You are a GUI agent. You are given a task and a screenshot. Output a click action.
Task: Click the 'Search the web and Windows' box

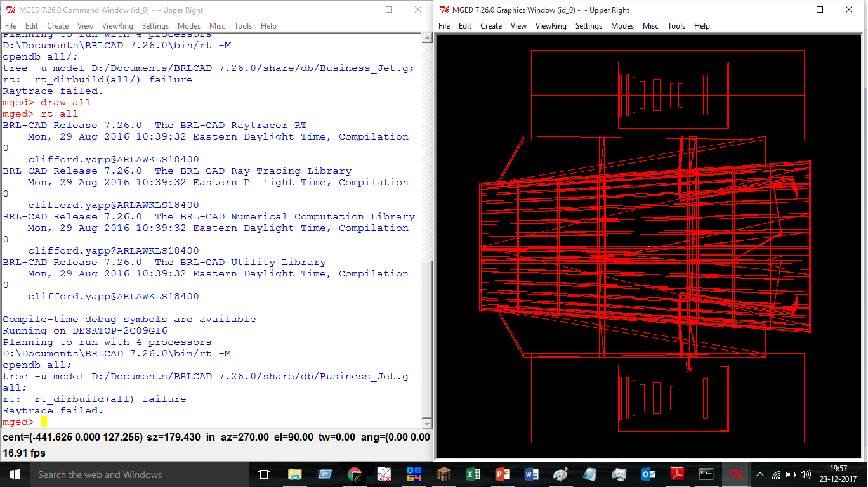[139, 474]
